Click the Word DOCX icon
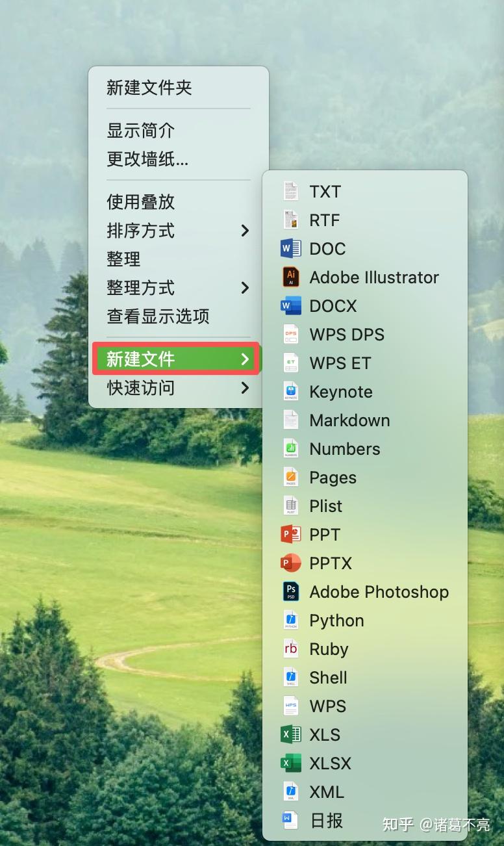This screenshot has height=846, width=504. point(291,306)
